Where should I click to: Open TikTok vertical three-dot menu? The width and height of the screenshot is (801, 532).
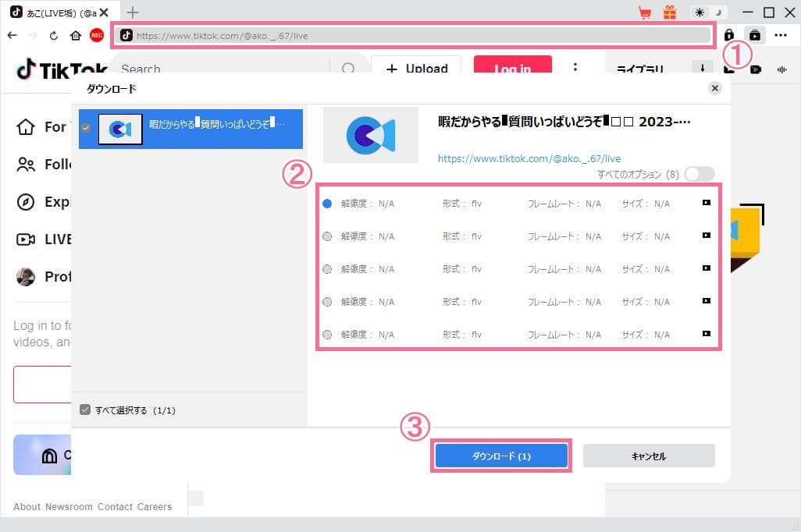575,67
